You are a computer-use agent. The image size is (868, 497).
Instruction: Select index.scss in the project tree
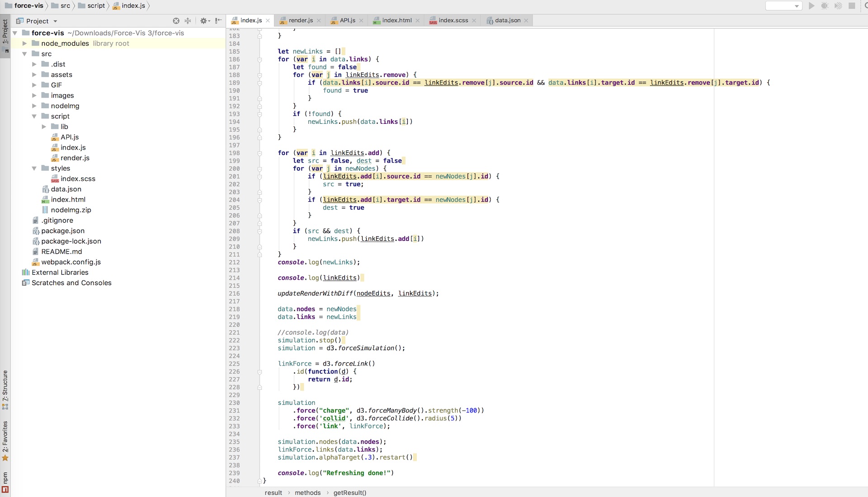[78, 178]
